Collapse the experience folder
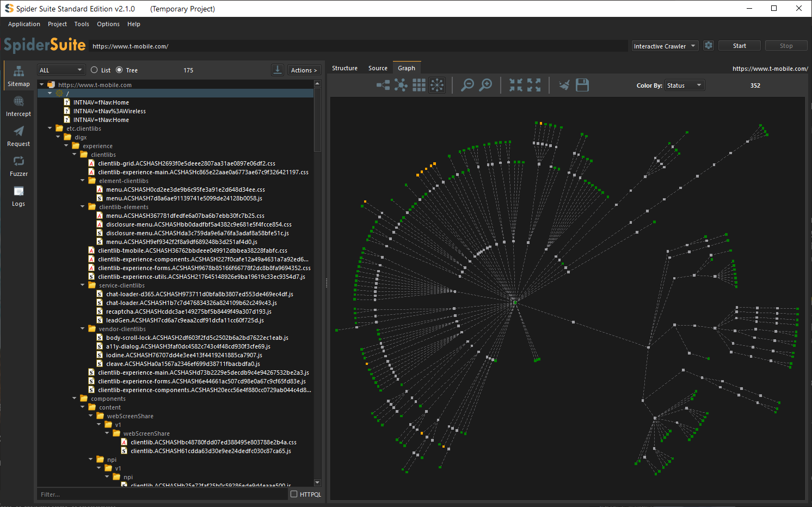The width and height of the screenshot is (812, 507). pyautogui.click(x=66, y=146)
